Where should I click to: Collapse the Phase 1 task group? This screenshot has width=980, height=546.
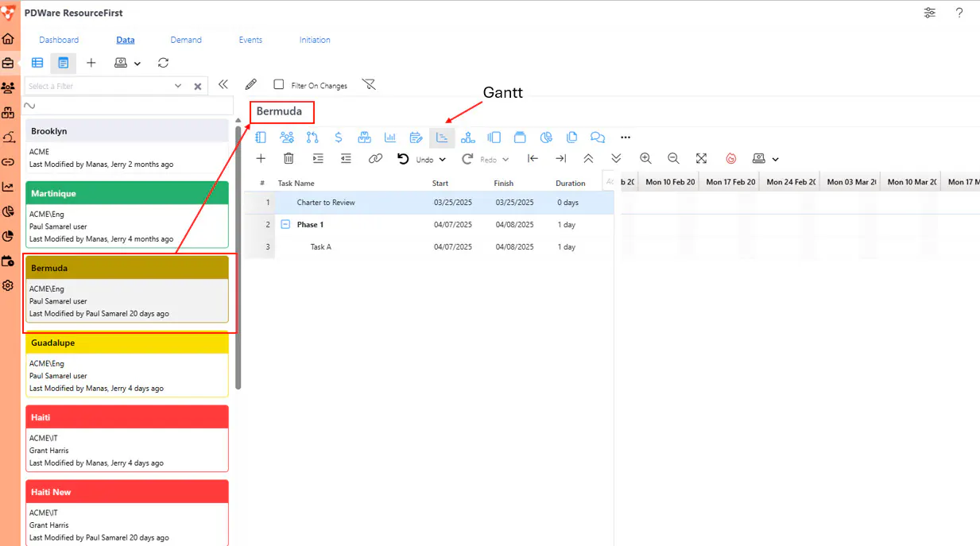click(x=285, y=225)
